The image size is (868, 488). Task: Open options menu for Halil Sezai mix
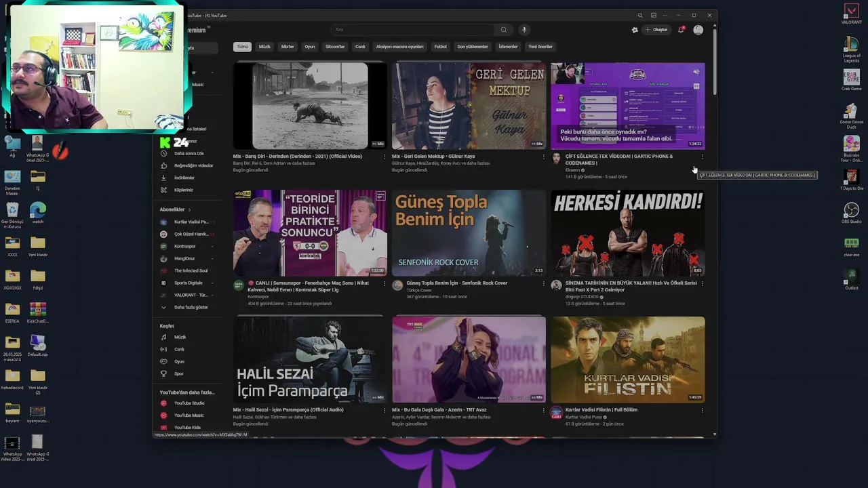pyautogui.click(x=384, y=410)
